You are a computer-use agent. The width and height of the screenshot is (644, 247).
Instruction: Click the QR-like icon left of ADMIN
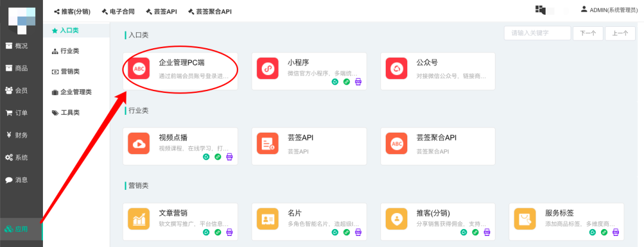click(x=540, y=10)
